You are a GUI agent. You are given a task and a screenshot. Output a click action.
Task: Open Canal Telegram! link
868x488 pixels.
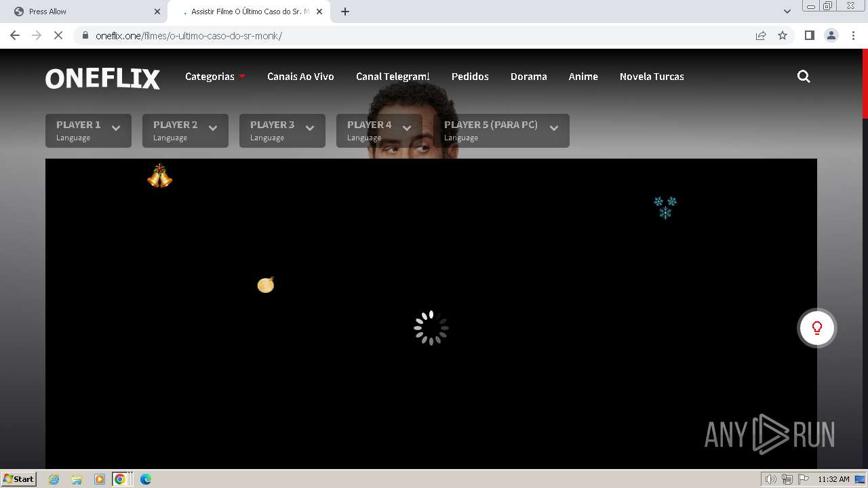[x=393, y=77]
